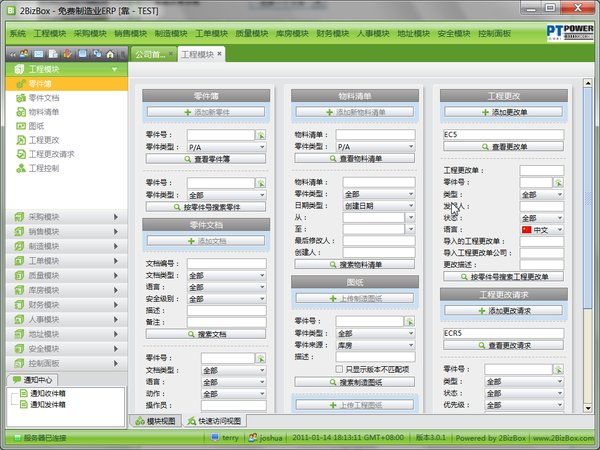Click the vertical scrollbar up arrow
Screen dimensions: 600x450
pos(587,83)
